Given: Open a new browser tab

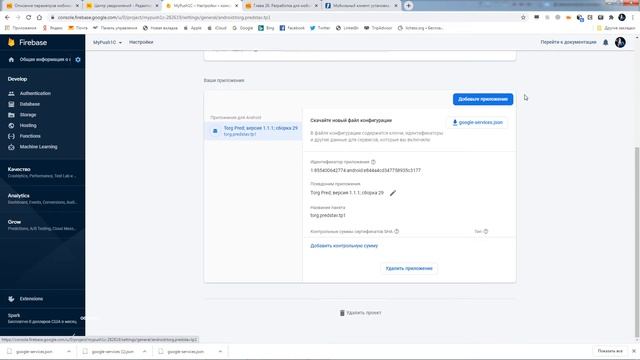Looking at the screenshot, I should (408, 6).
